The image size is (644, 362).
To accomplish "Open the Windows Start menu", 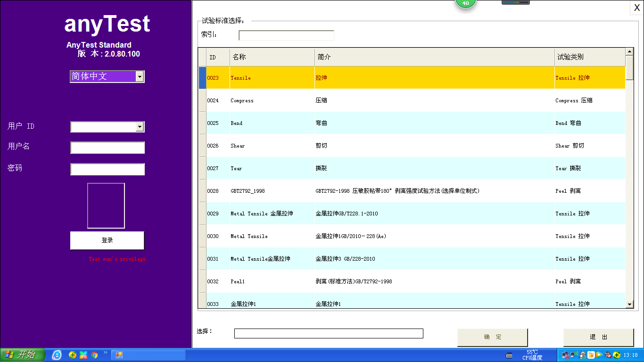I will coord(22,354).
